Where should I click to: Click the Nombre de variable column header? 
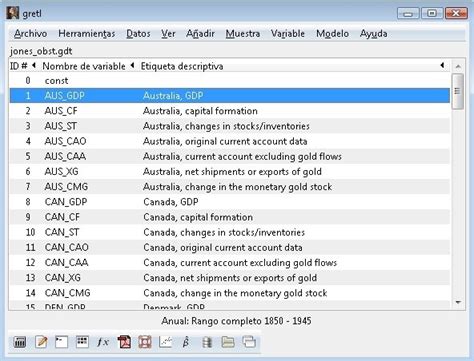pos(84,66)
